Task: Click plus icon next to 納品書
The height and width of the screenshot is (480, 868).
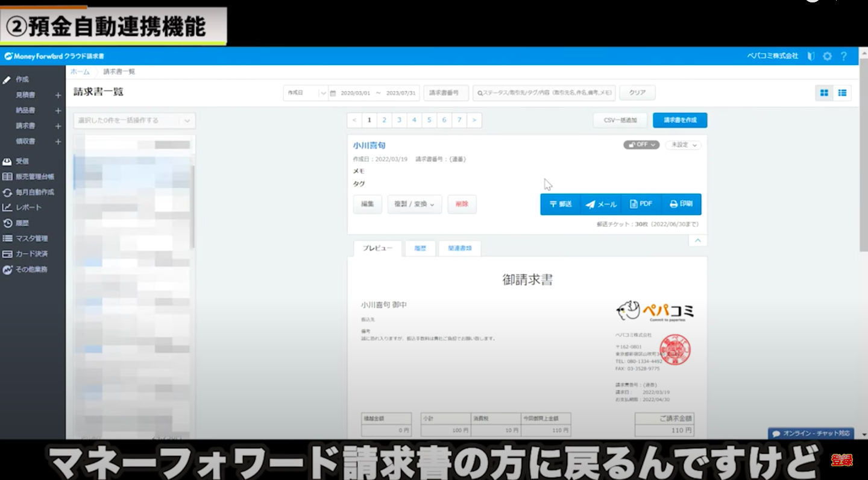Action: point(58,111)
